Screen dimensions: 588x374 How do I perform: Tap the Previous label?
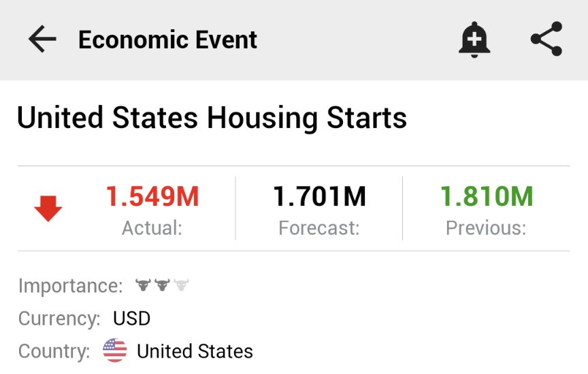coord(485,228)
